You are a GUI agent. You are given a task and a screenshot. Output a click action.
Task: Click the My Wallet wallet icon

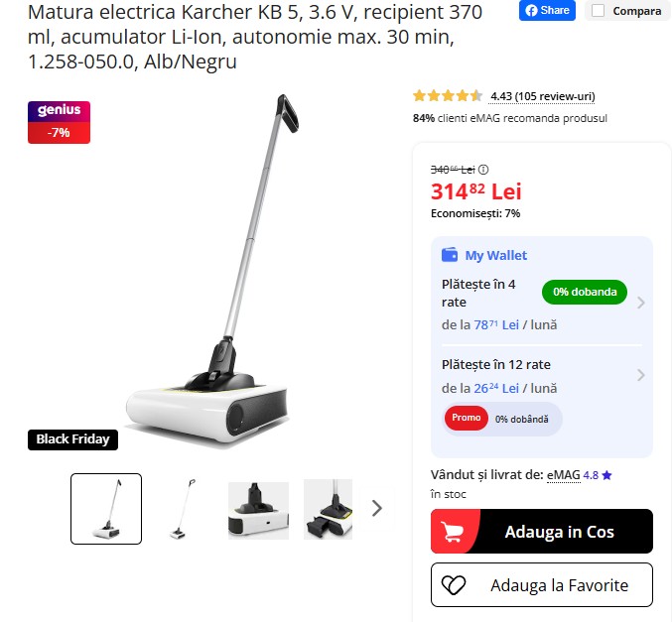pos(450,255)
